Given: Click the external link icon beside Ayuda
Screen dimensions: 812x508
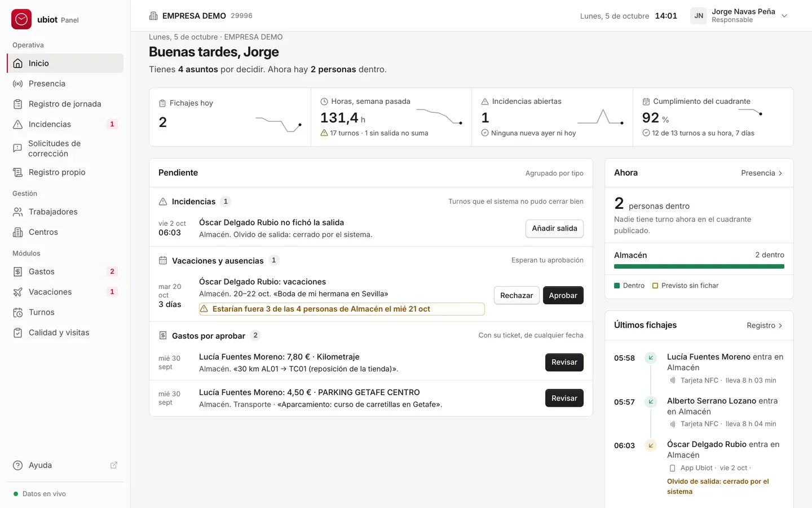Looking at the screenshot, I should point(114,465).
